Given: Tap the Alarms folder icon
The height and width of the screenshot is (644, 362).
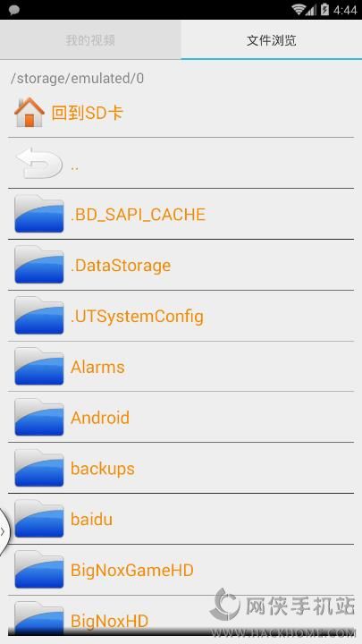Looking at the screenshot, I should 39,367.
